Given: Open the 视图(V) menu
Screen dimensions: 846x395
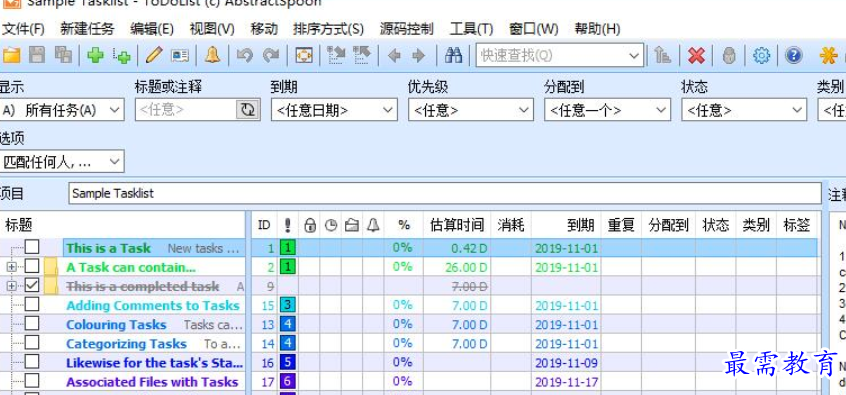Looking at the screenshot, I should click(212, 29).
